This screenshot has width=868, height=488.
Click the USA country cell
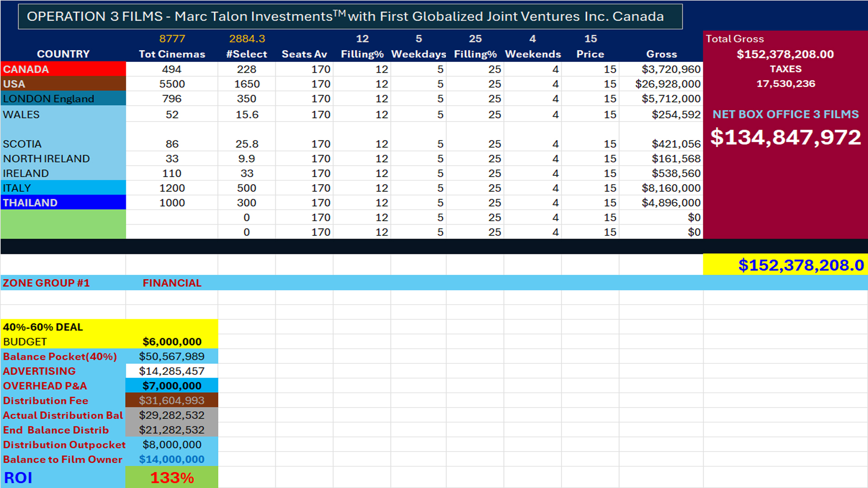tap(63, 84)
